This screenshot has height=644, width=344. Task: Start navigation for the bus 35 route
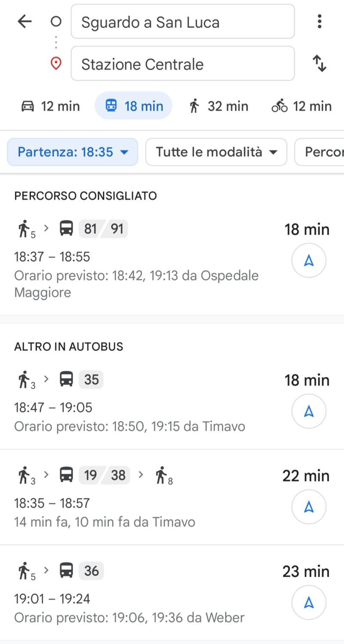click(309, 411)
